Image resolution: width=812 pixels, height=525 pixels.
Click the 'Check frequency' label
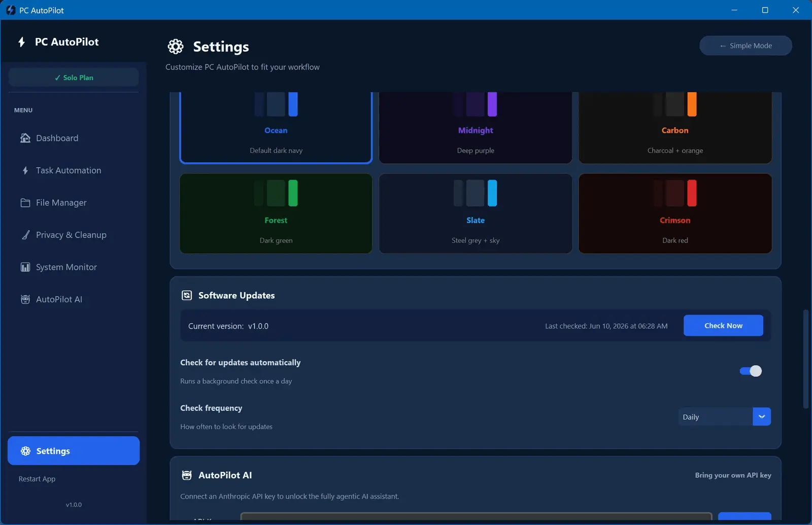211,408
